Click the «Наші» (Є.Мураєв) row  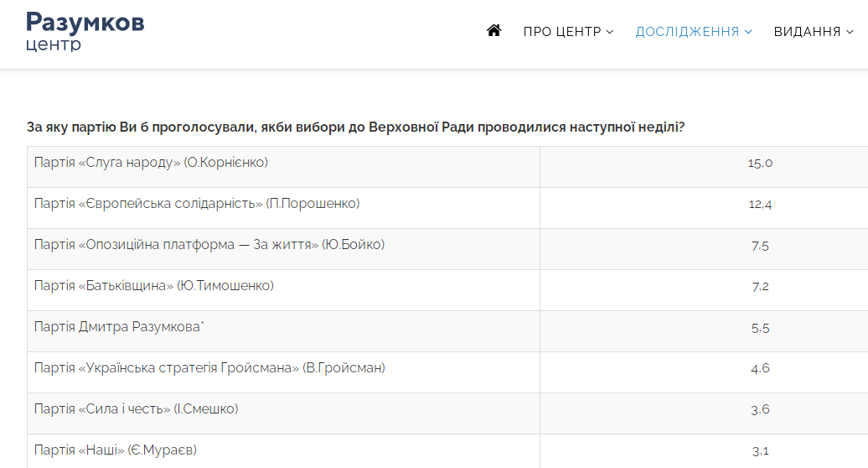(447, 451)
